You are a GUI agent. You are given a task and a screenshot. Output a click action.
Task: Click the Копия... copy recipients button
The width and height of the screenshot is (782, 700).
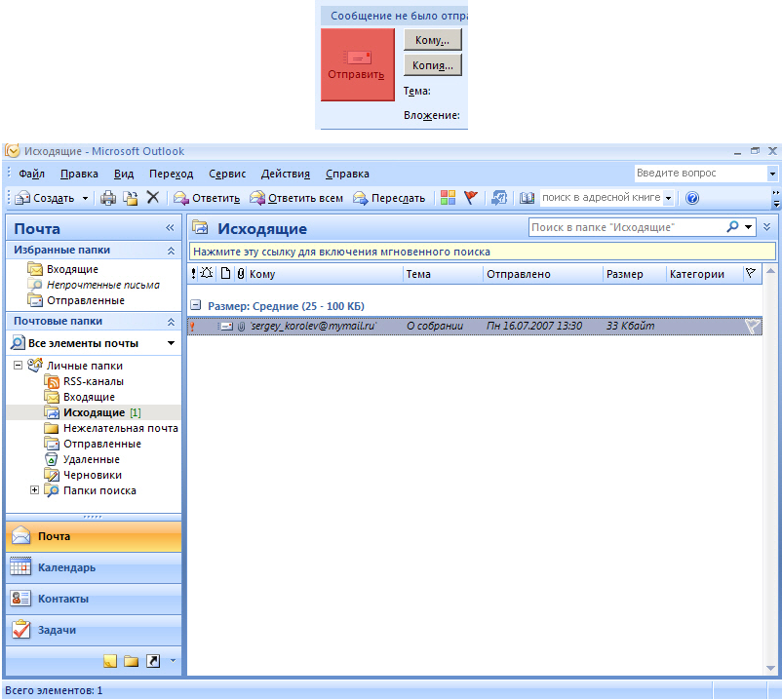point(432,65)
